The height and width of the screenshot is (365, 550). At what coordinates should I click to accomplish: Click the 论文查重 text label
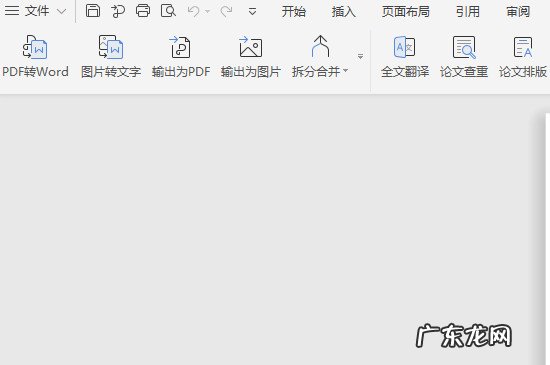[464, 72]
